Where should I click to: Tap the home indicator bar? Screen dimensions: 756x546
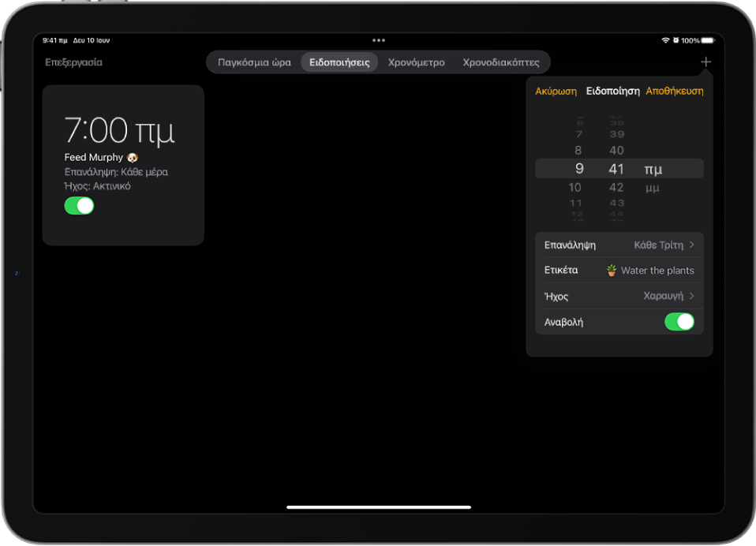(379, 507)
